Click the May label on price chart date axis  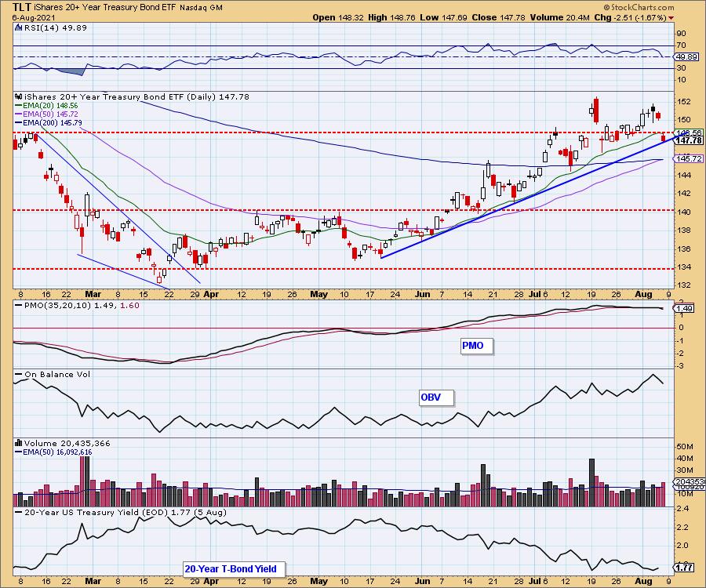318,294
